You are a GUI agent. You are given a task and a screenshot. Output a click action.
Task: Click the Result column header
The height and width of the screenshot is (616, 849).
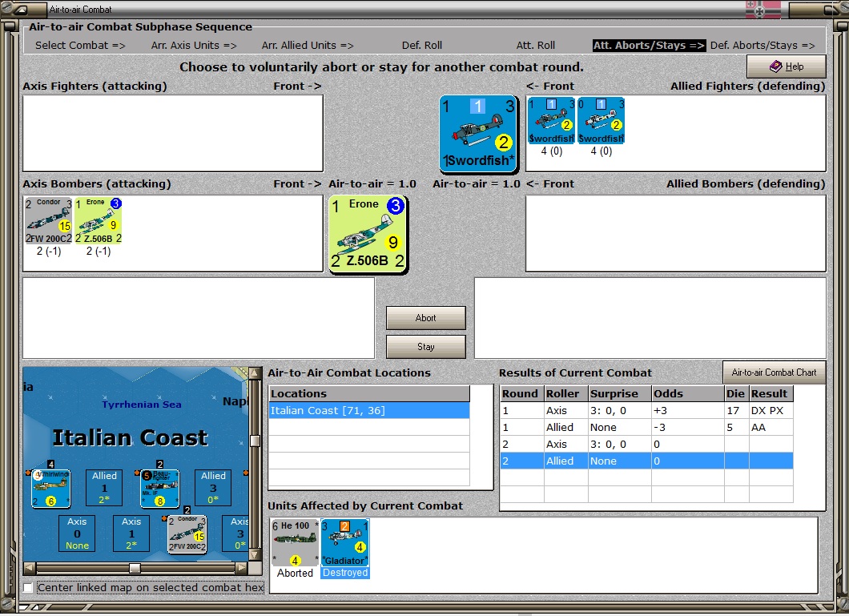(771, 393)
